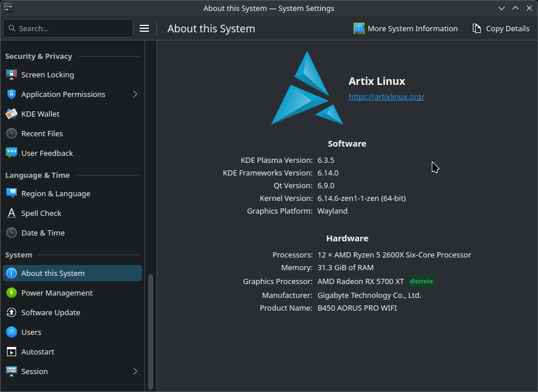Click the Processors: label
Viewport: 538px width, 392px height.
pyautogui.click(x=292, y=255)
